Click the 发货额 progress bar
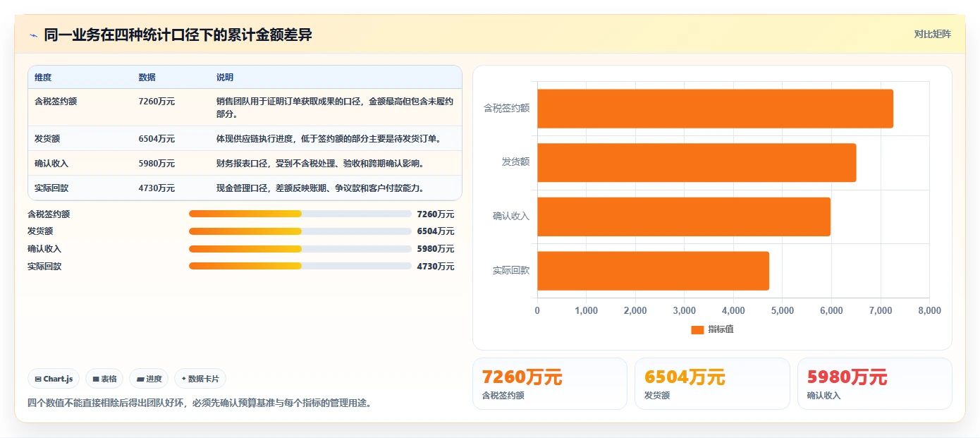The width and height of the screenshot is (980, 438). click(x=300, y=231)
